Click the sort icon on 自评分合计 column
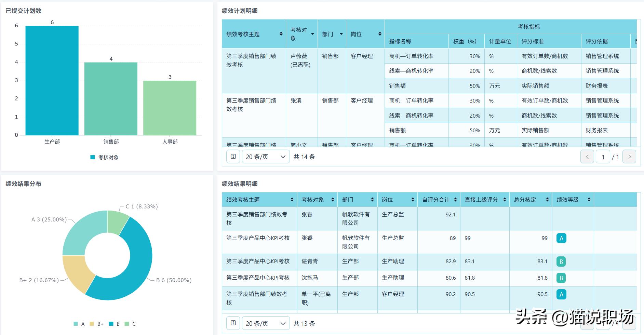Image resolution: width=644 pixels, height=335 pixels. 456,200
